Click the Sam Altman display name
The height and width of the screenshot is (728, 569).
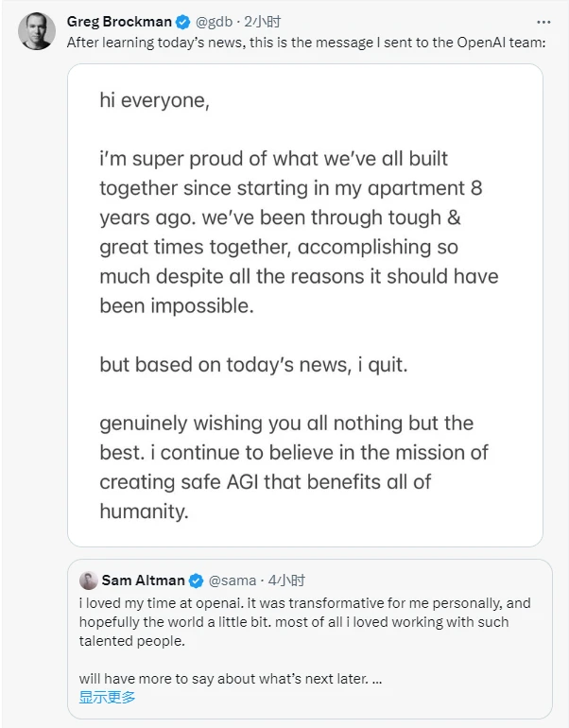143,581
